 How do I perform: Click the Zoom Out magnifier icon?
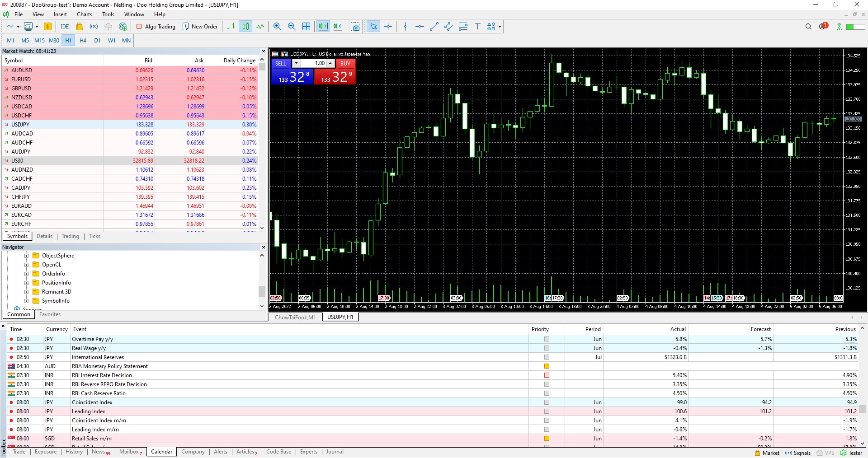click(292, 27)
